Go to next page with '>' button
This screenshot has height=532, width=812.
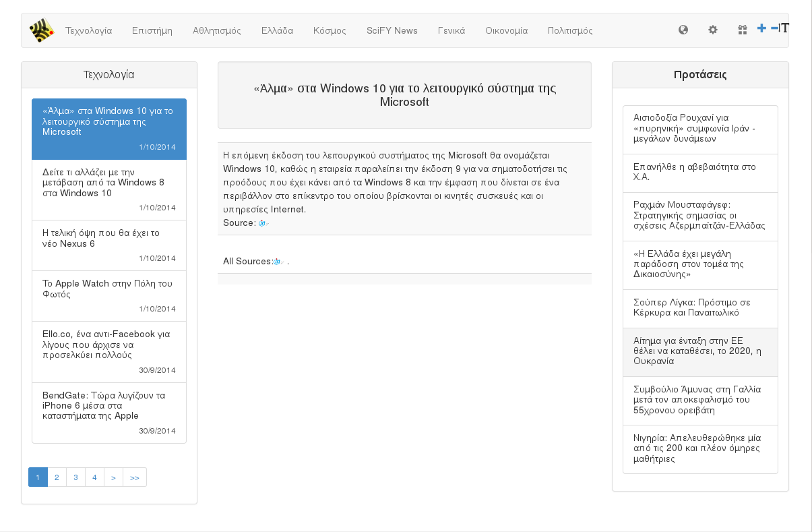(113, 477)
